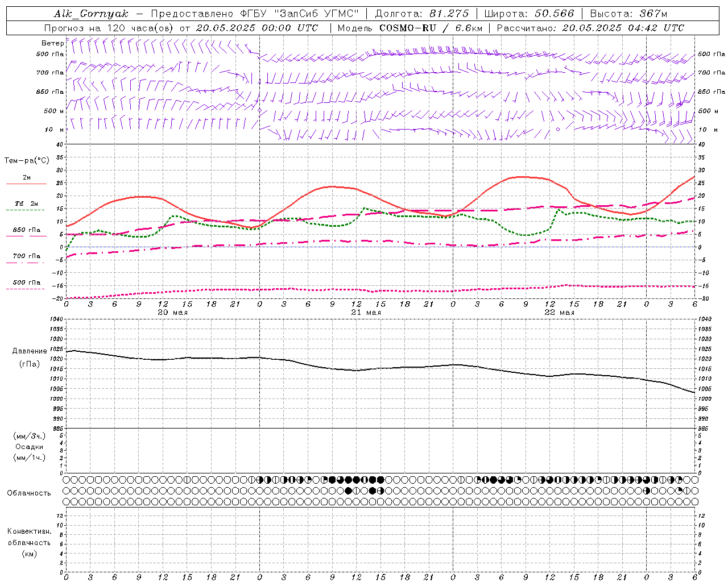The width and height of the screenshot is (728, 582).
Task: Click the 22 мая date label
Action: 559,313
